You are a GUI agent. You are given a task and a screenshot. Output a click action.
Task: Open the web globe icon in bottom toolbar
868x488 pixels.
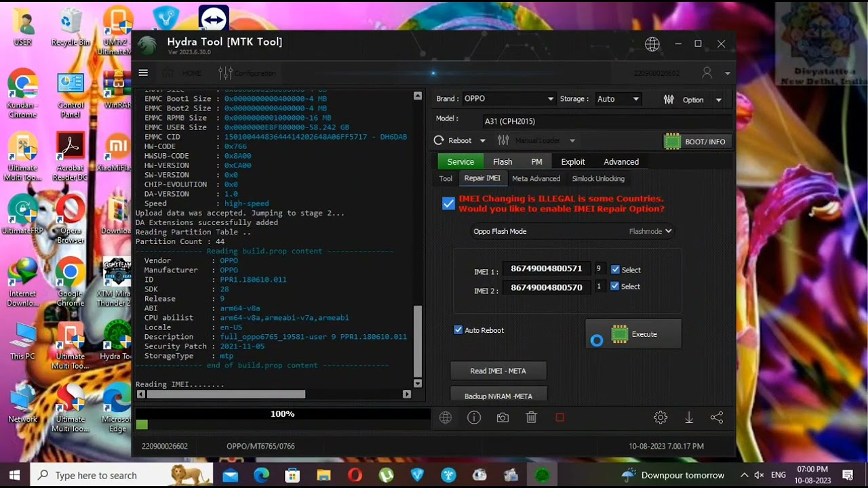446,418
